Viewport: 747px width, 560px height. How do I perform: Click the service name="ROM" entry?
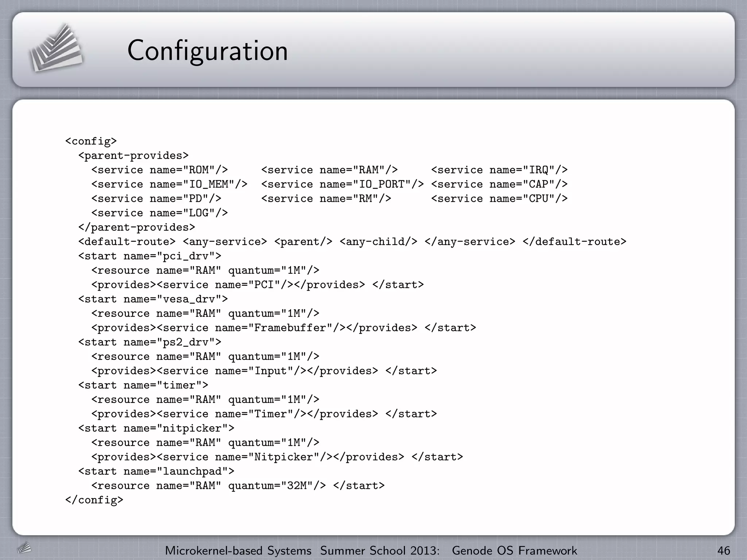[x=159, y=170]
